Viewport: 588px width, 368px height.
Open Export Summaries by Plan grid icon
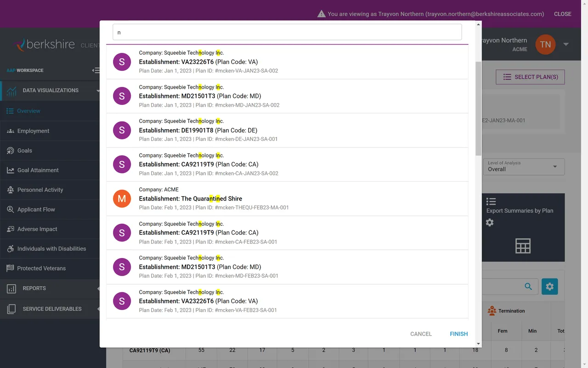(523, 246)
